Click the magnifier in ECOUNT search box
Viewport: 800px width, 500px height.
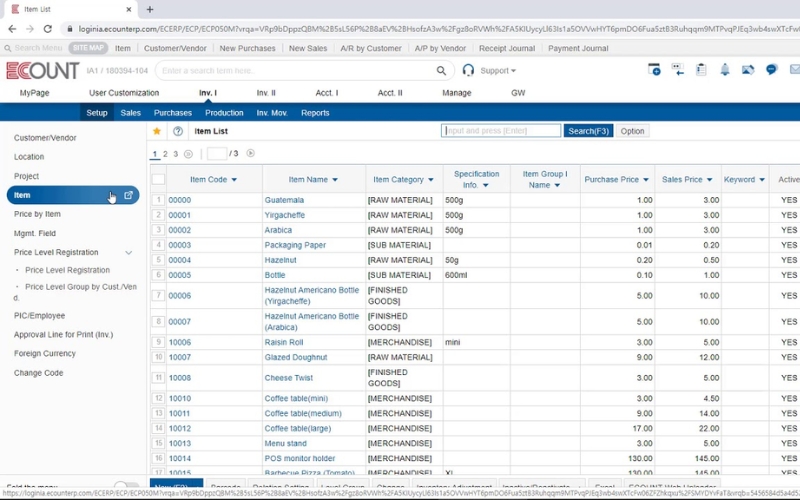(441, 70)
